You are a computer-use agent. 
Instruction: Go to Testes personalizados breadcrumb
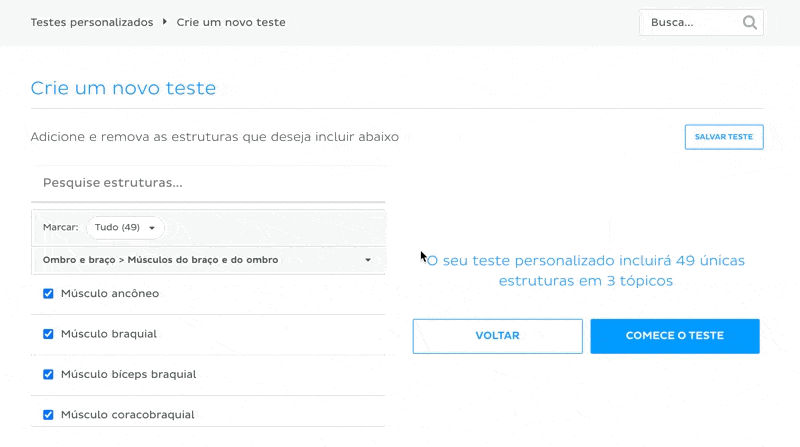coord(92,22)
